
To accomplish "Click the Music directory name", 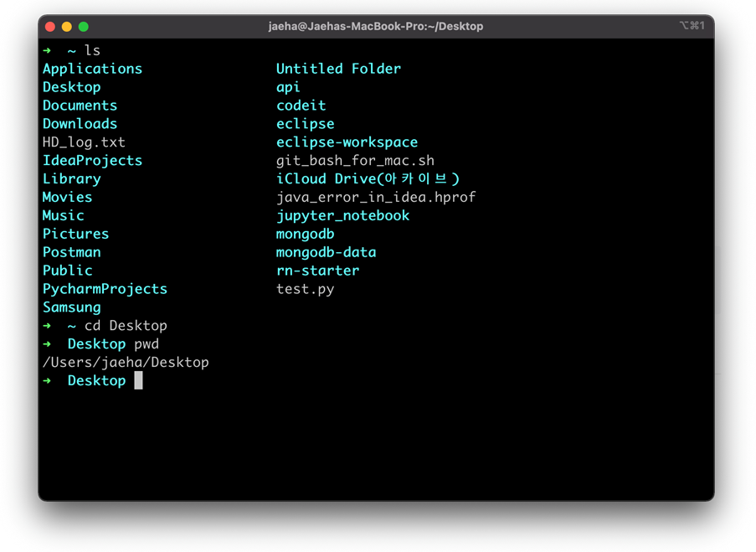I will (x=63, y=215).
